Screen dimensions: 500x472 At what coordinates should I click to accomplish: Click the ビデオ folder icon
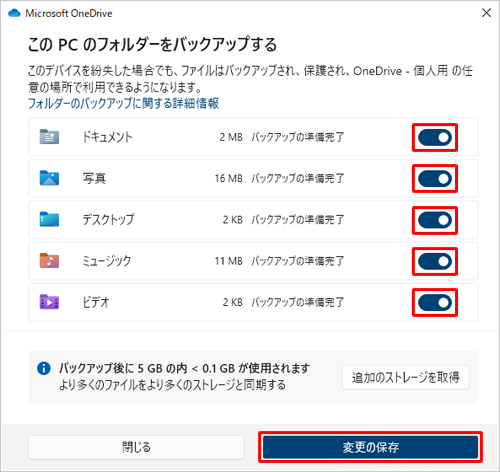[49, 302]
